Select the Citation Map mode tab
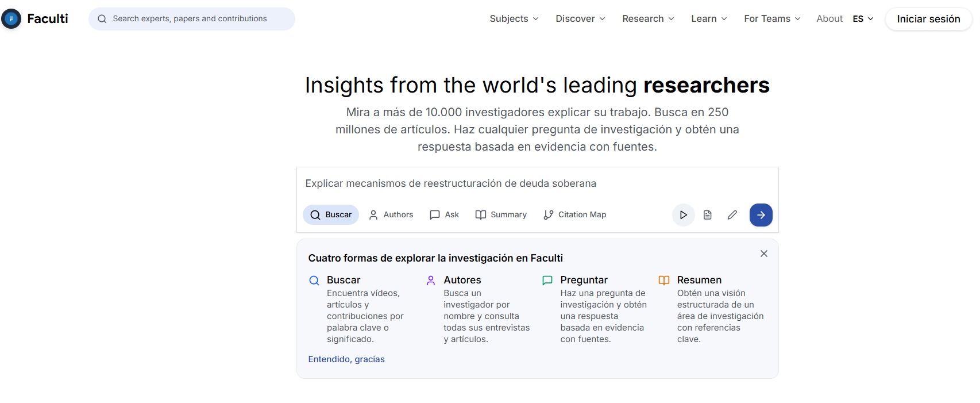Screen dimensions: 980x403 click(575, 215)
